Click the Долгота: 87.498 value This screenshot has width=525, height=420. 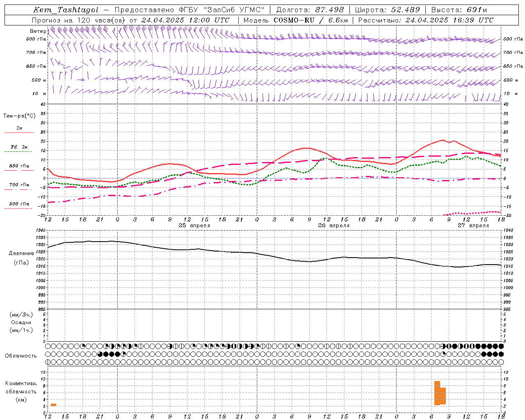click(x=310, y=10)
